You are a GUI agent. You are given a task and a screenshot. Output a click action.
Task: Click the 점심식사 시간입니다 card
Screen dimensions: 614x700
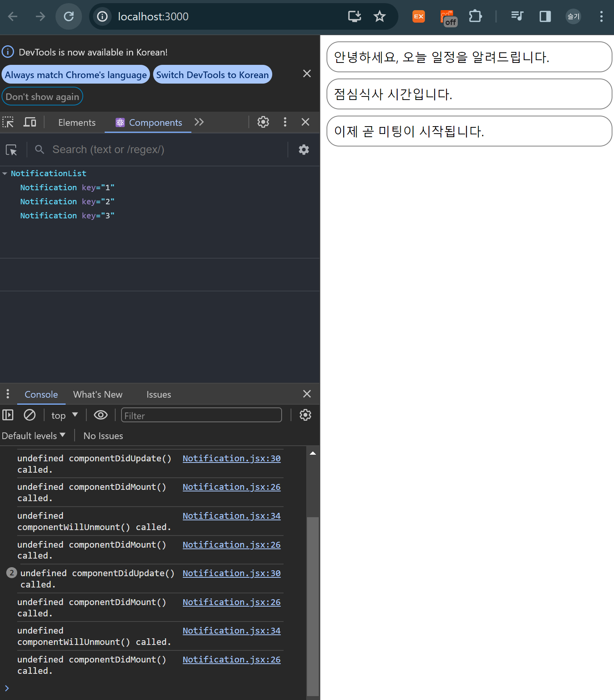click(x=469, y=94)
